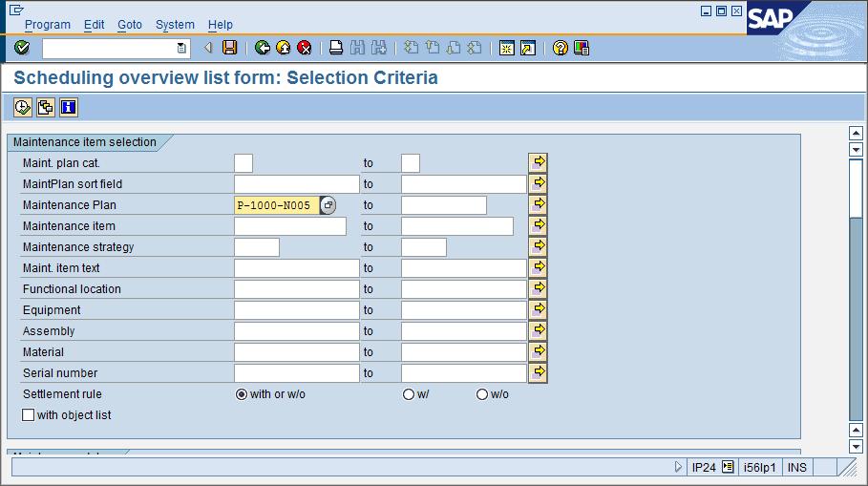This screenshot has height=486, width=868.
Task: Open the system info list next to IP24
Action: pyautogui.click(x=728, y=467)
